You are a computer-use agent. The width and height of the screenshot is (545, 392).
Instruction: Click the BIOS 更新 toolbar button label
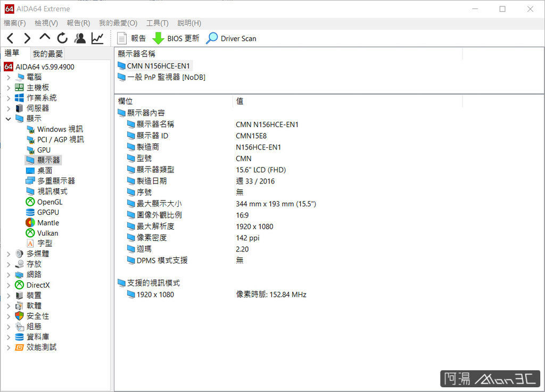pos(183,38)
